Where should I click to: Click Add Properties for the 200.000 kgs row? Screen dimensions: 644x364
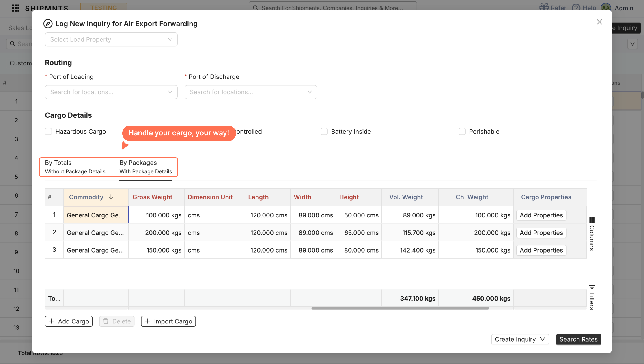[541, 233]
